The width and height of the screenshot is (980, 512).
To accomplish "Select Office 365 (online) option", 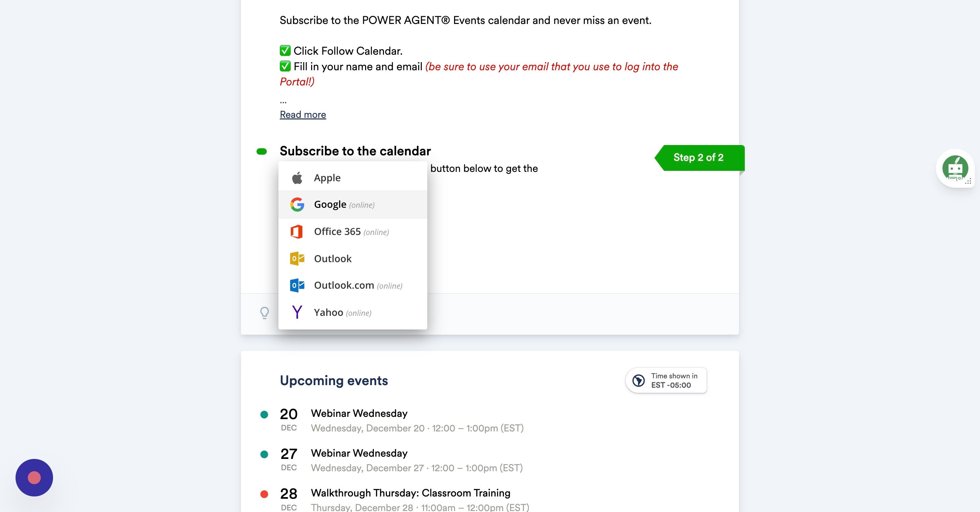I will point(351,231).
